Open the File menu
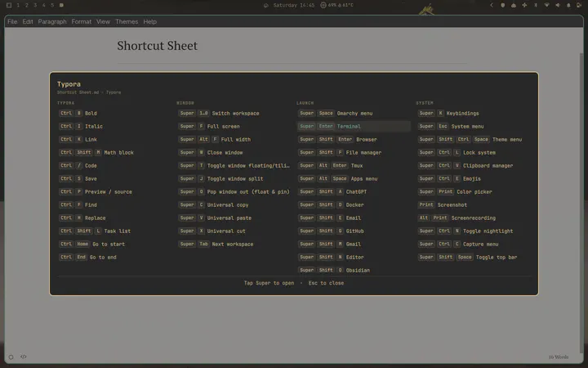 tap(12, 22)
